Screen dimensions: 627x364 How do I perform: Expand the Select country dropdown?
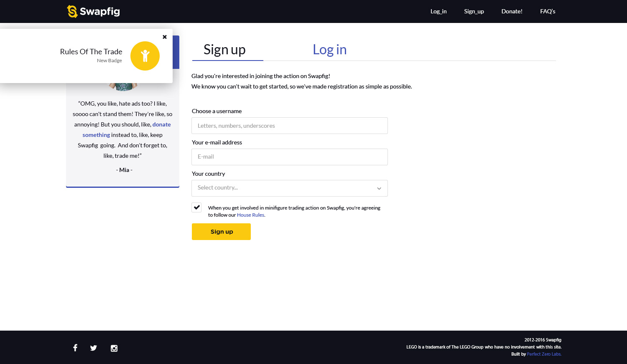[290, 188]
